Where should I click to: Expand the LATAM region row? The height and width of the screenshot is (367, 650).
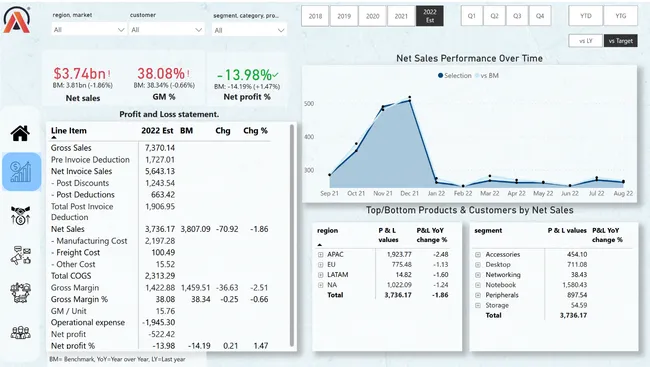320,275
